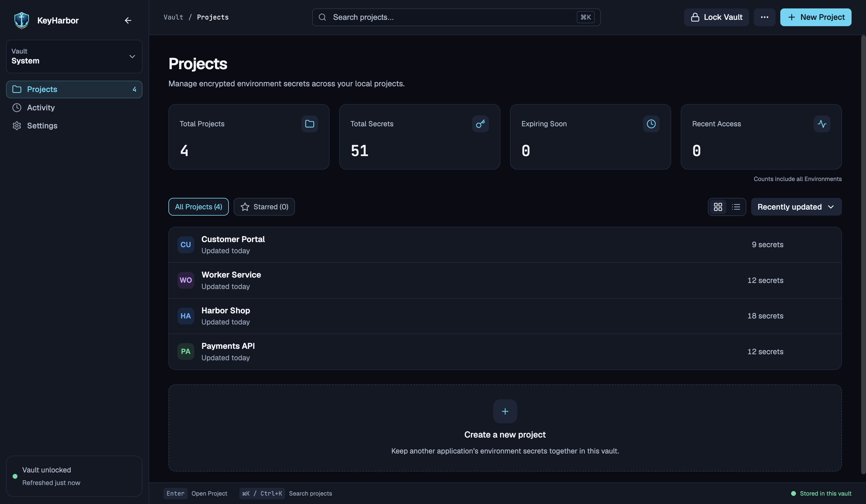This screenshot has width=866, height=504.
Task: Show only Starred (0) projects
Action: [x=264, y=207]
